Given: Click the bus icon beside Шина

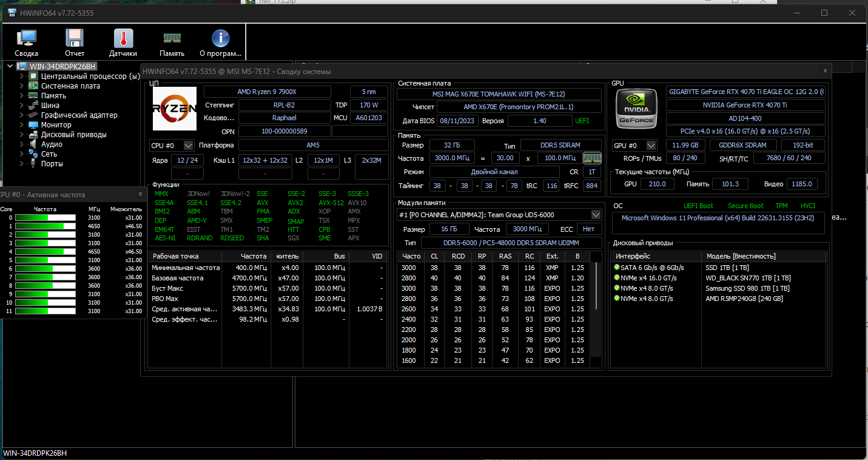Looking at the screenshot, I should click(33, 105).
